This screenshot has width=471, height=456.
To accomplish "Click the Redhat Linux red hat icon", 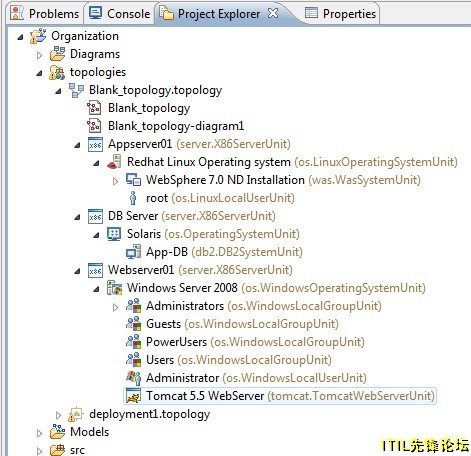I will tap(114, 162).
